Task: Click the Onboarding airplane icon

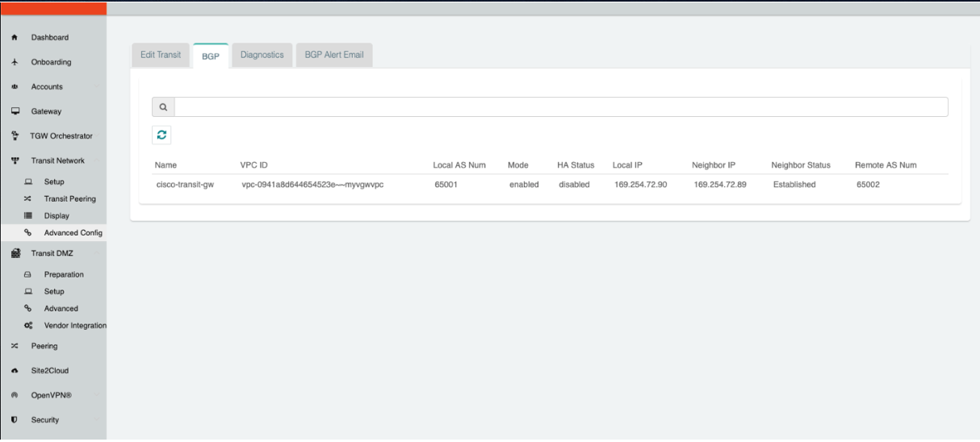Action: pos(15,62)
